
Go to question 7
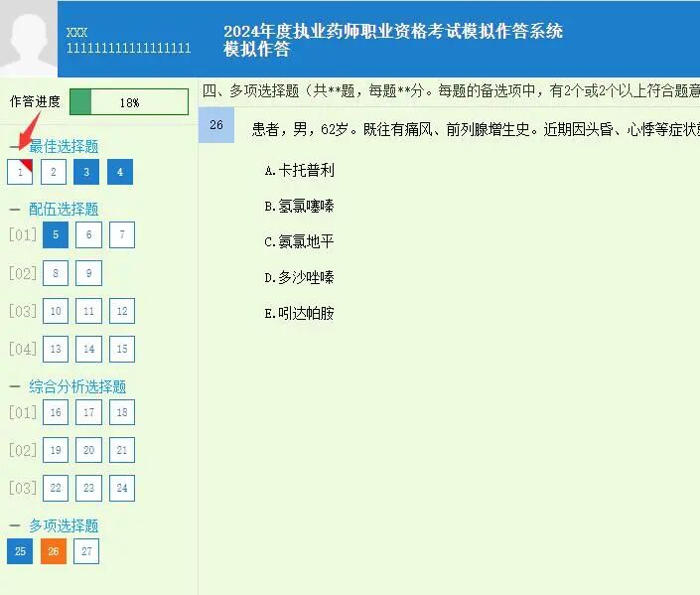tap(122, 235)
